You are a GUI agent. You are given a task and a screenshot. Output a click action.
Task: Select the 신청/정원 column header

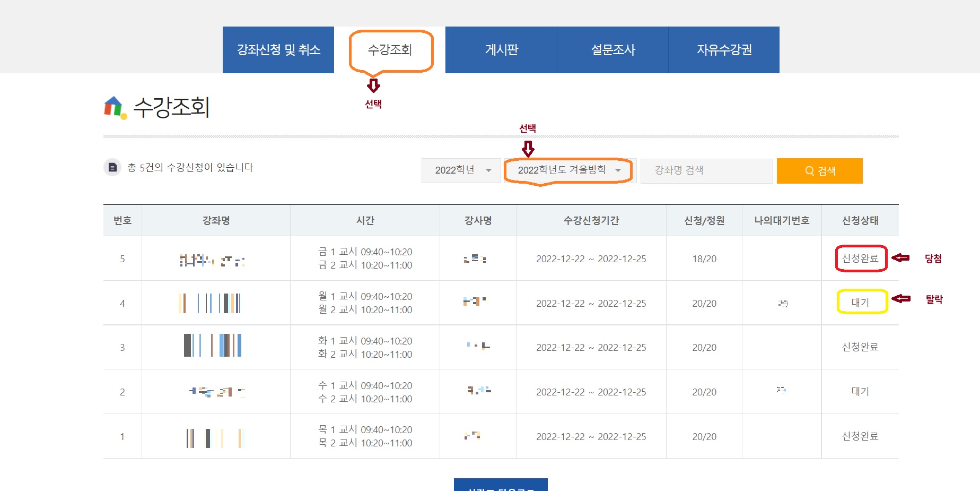(704, 220)
